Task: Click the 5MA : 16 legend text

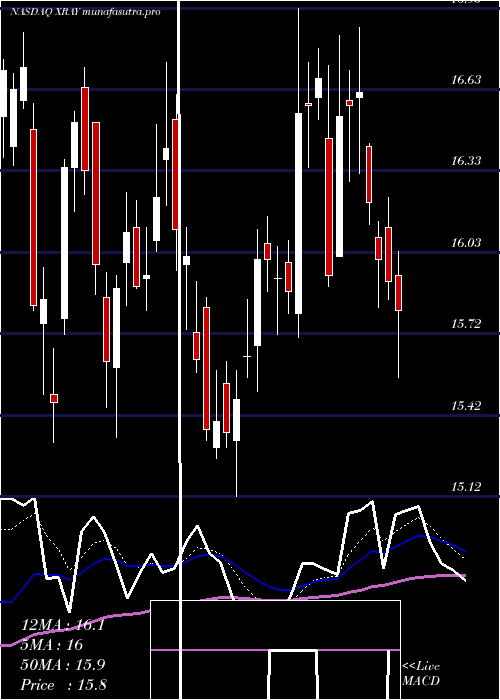Action: 52,645
